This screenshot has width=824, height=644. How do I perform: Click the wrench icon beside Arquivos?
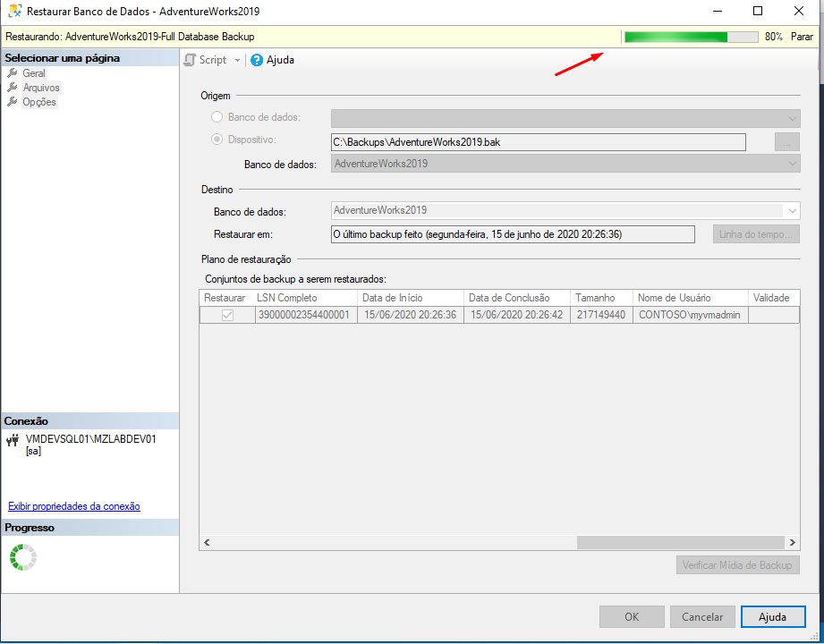[x=13, y=87]
